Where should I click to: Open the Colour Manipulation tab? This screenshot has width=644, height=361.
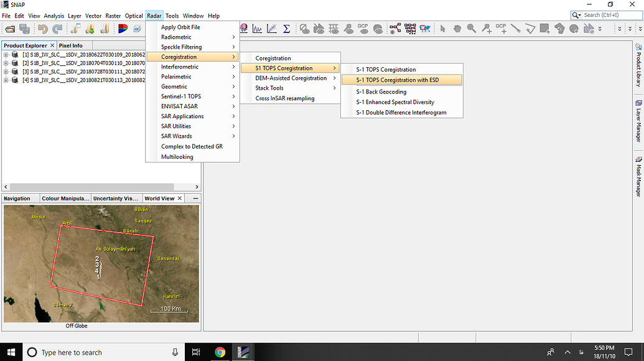(x=65, y=199)
